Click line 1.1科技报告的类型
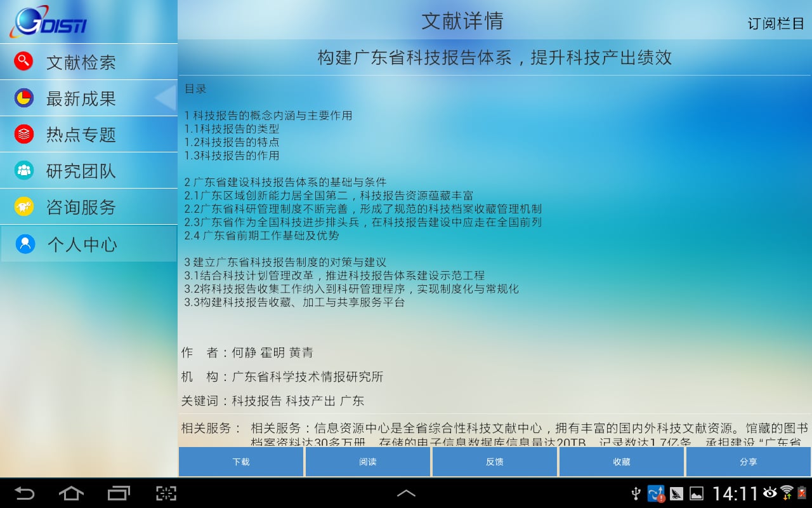This screenshot has height=508, width=812. pyautogui.click(x=232, y=129)
